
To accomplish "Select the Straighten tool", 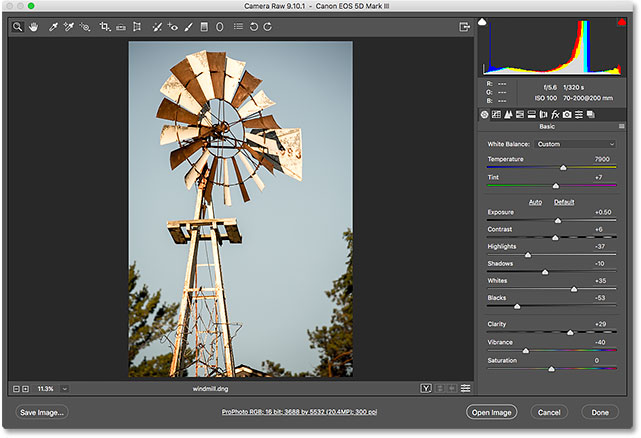I will (121, 27).
